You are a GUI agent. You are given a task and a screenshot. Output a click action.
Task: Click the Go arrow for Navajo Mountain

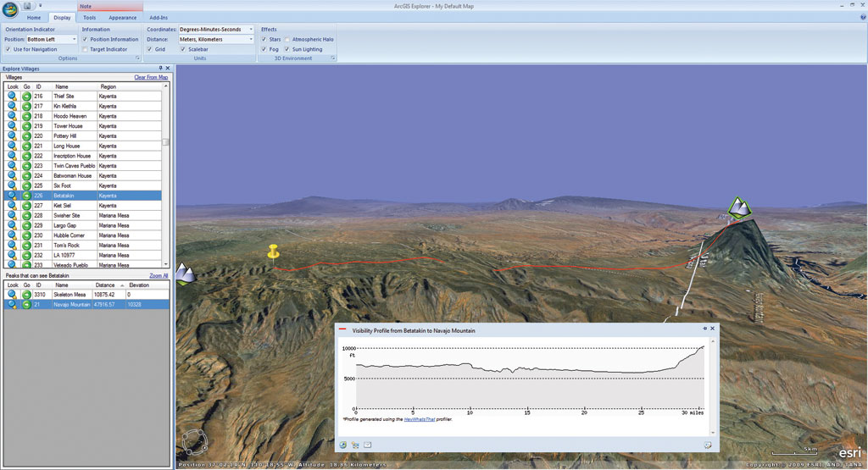coord(26,304)
